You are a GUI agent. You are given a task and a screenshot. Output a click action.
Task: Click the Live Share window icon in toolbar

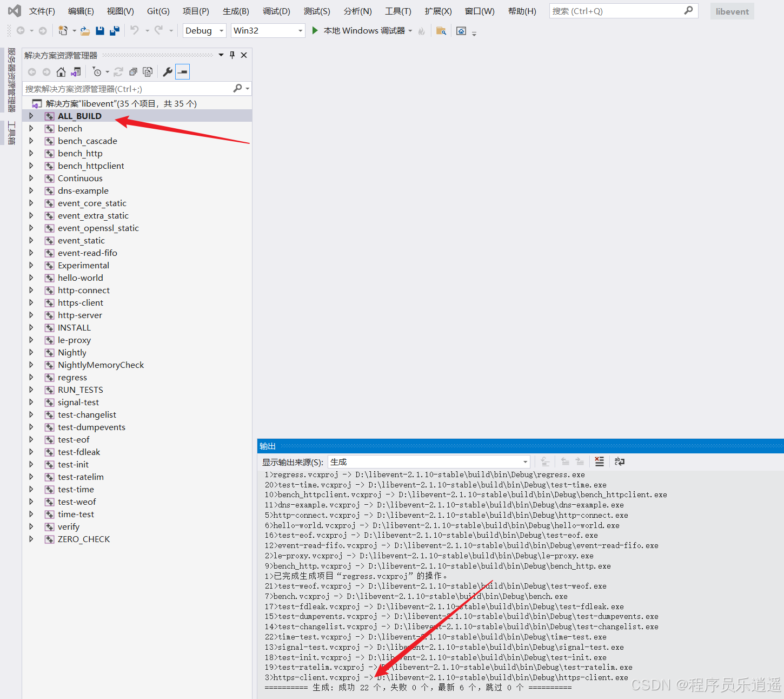tap(461, 31)
